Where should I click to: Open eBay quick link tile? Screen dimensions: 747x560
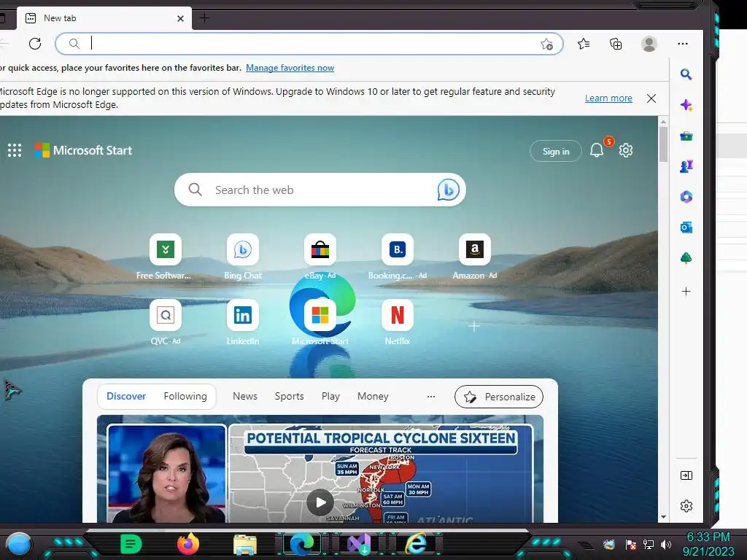point(320,249)
